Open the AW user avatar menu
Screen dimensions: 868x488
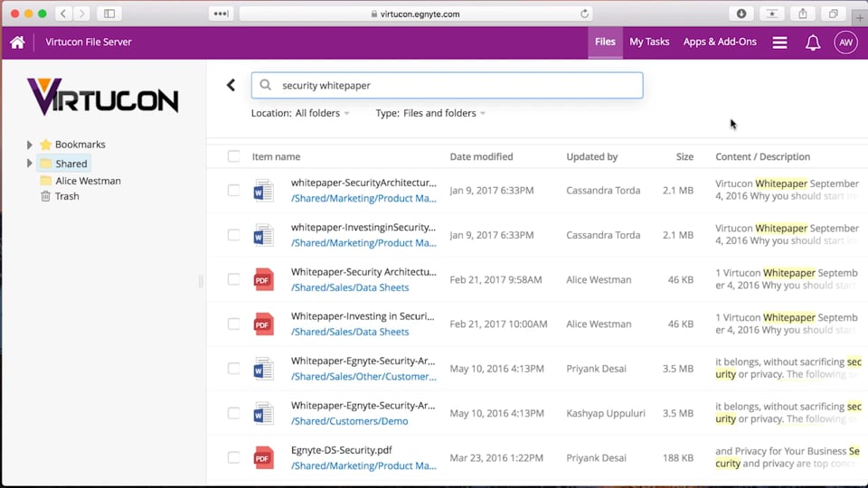tap(845, 42)
